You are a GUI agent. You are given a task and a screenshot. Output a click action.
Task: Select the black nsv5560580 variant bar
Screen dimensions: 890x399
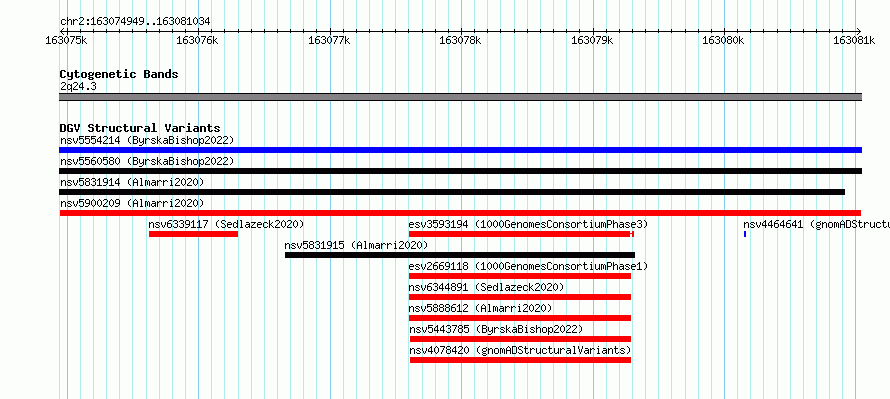pyautogui.click(x=460, y=171)
